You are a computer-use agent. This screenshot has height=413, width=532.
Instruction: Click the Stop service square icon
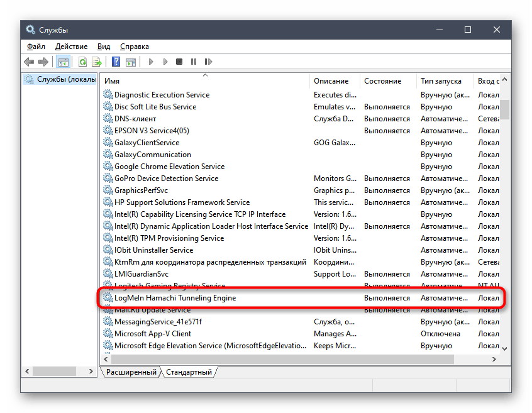click(x=179, y=62)
